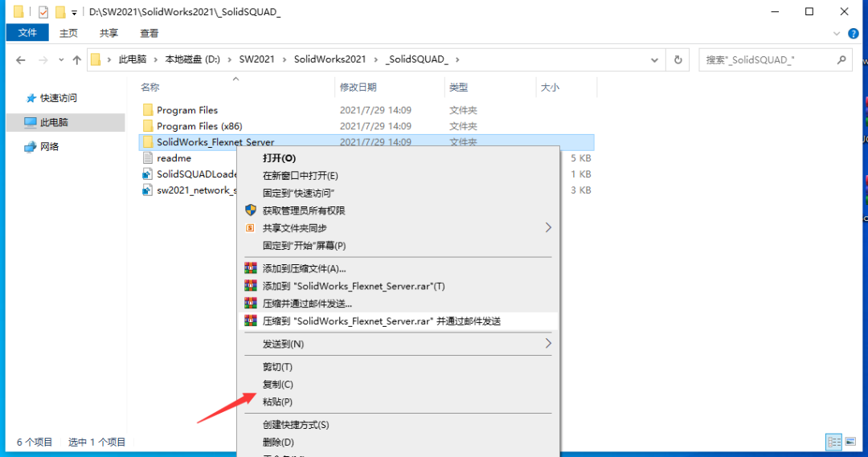
Task: Switch to the 查看 tab
Action: pyautogui.click(x=149, y=33)
